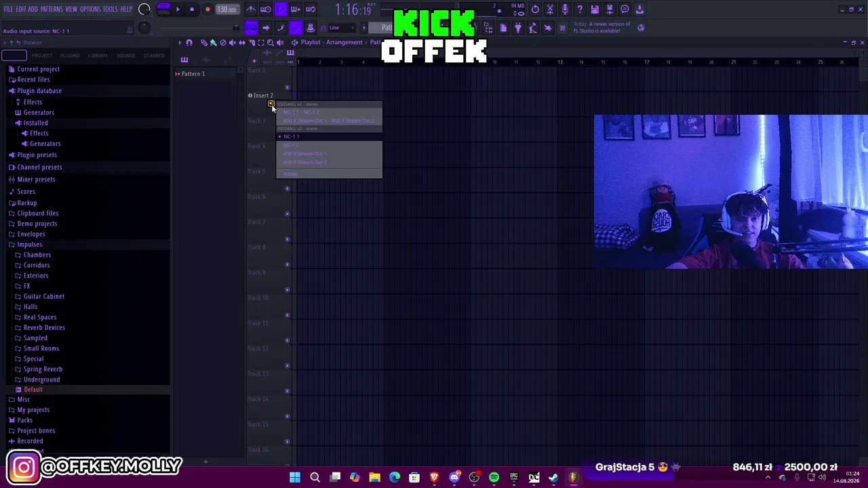
Task: Click the floppy disk save icon
Action: tap(595, 9)
